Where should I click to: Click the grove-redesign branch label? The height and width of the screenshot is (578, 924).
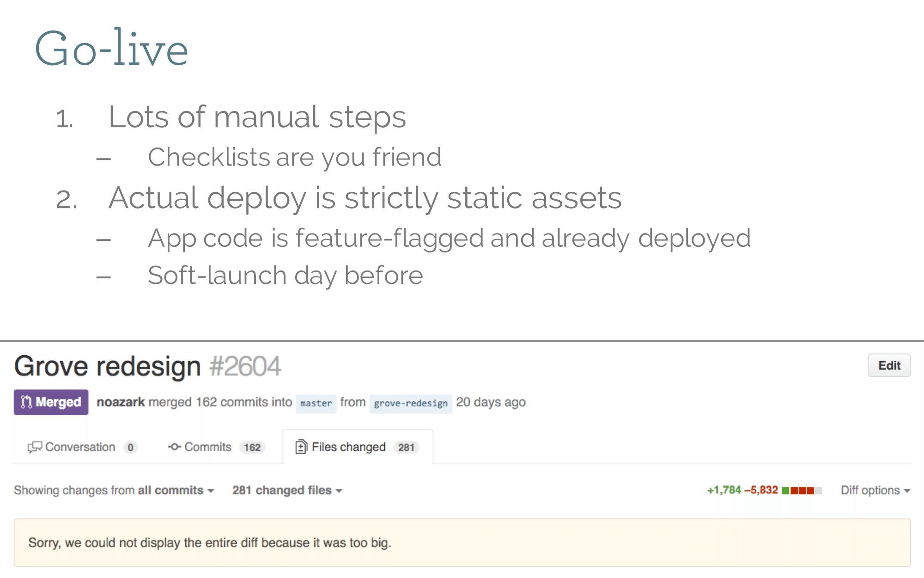(411, 403)
